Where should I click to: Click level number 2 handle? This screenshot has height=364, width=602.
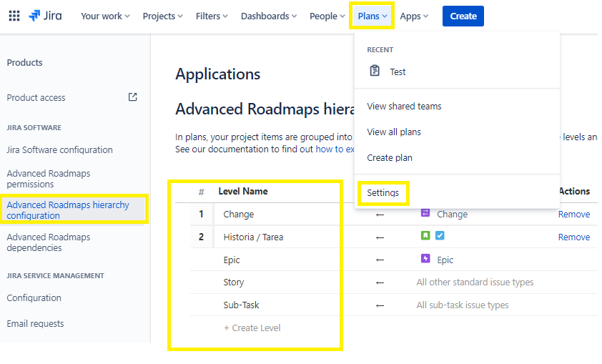point(201,237)
